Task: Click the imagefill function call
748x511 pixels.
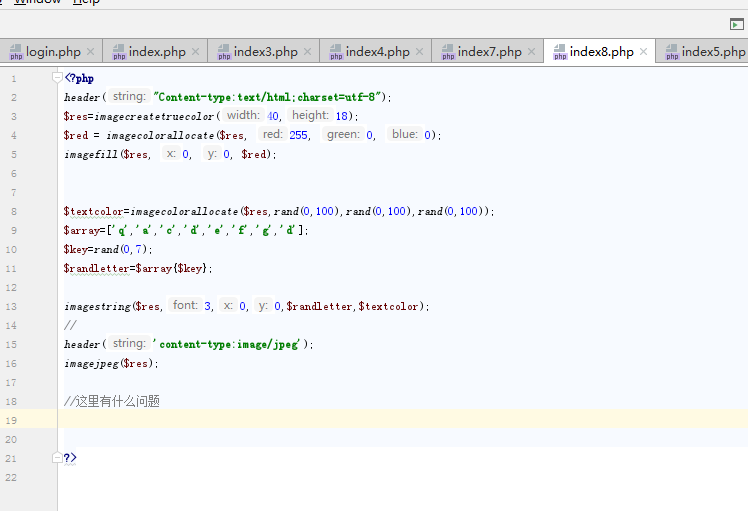Action: 91,155
